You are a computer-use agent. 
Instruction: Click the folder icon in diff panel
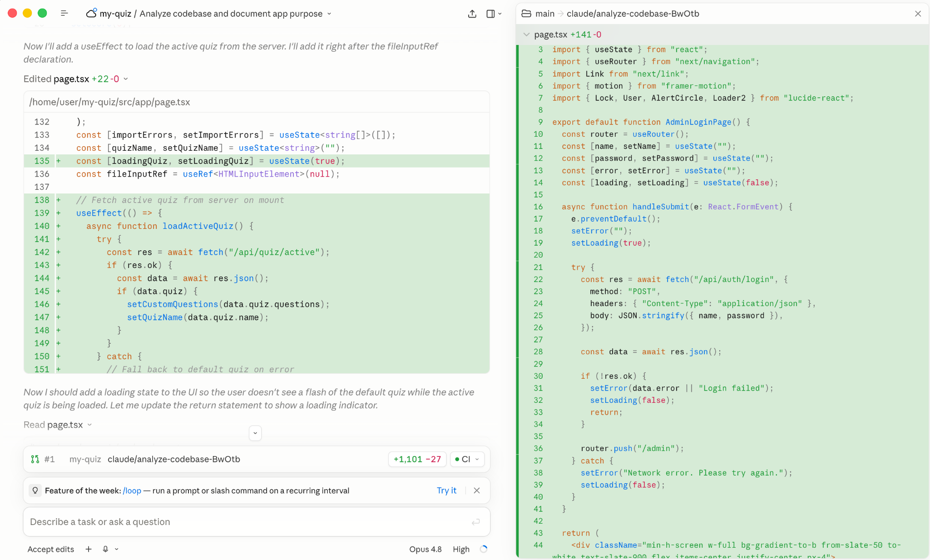pos(526,14)
